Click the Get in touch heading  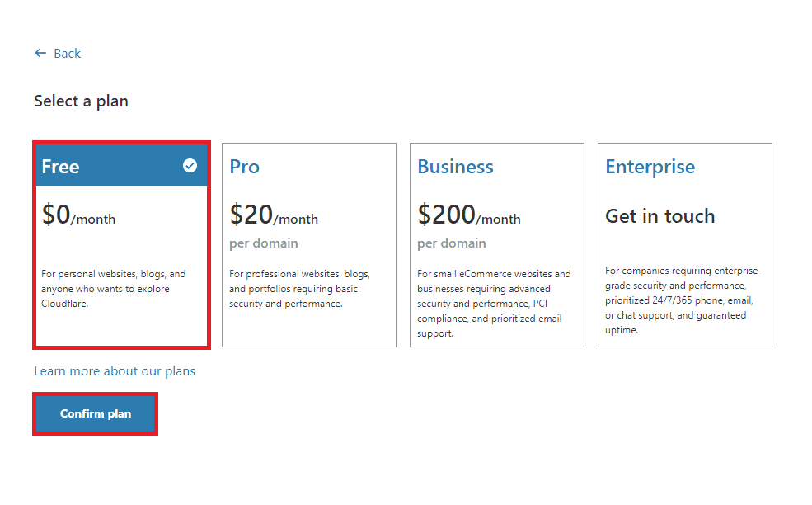(x=660, y=216)
